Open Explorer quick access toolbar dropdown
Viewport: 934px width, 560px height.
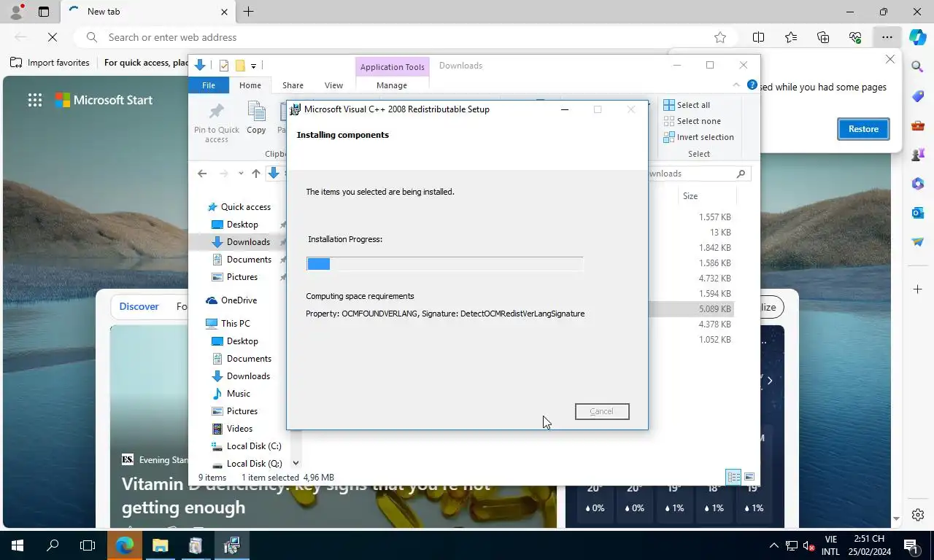(x=253, y=66)
